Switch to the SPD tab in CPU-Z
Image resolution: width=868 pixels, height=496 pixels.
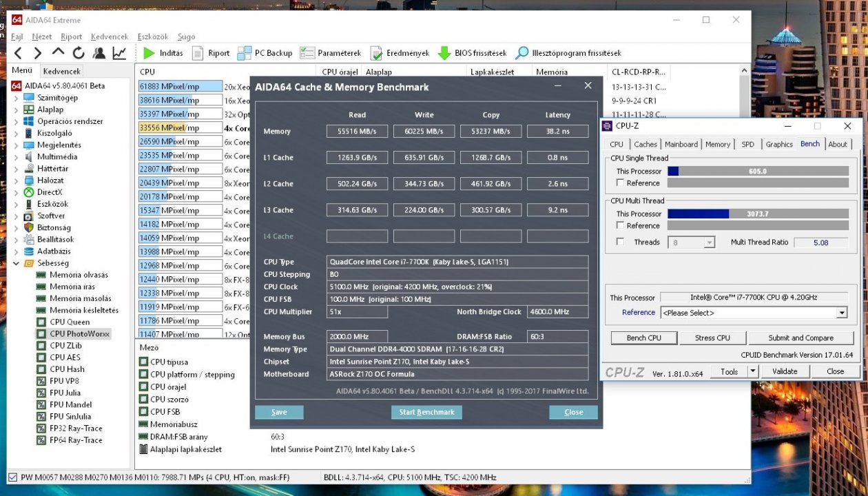point(747,144)
